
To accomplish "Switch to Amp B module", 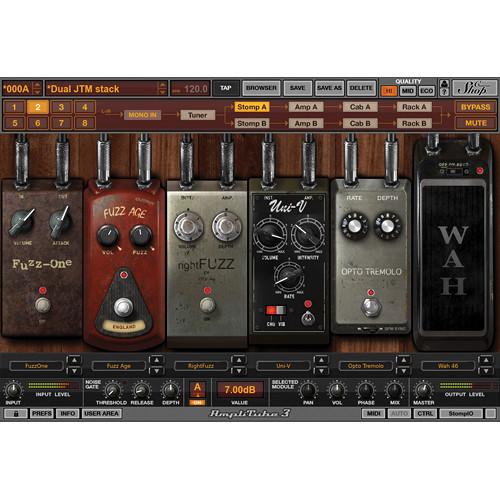I will [306, 123].
